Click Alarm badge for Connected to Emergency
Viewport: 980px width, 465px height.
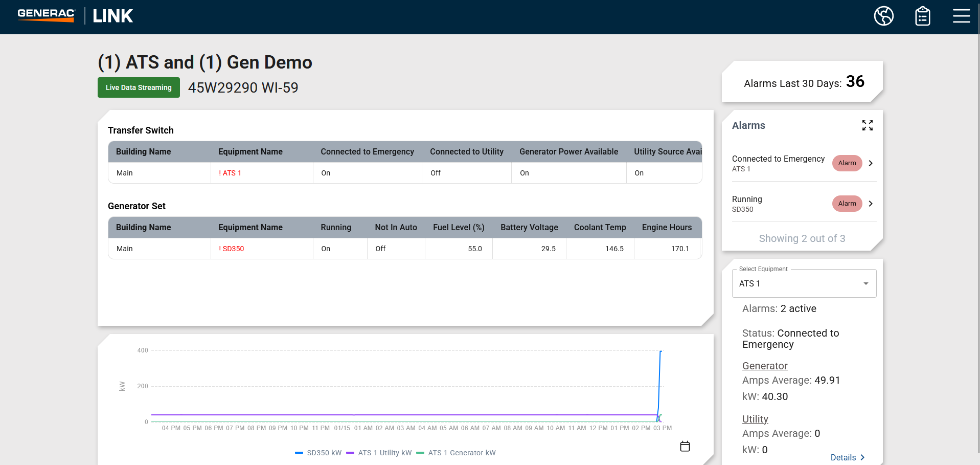point(847,163)
